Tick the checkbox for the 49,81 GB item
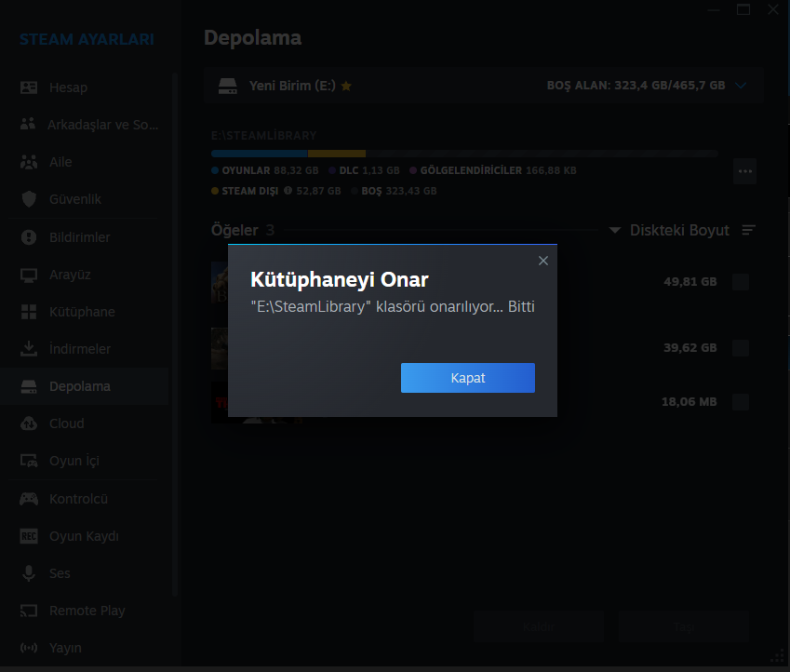The width and height of the screenshot is (790, 672). (x=741, y=282)
